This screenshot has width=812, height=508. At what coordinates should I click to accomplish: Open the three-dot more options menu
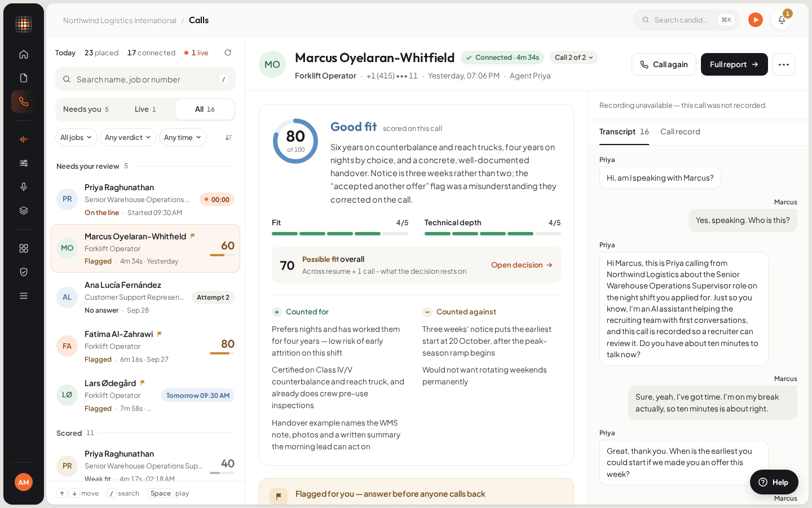[x=784, y=64]
